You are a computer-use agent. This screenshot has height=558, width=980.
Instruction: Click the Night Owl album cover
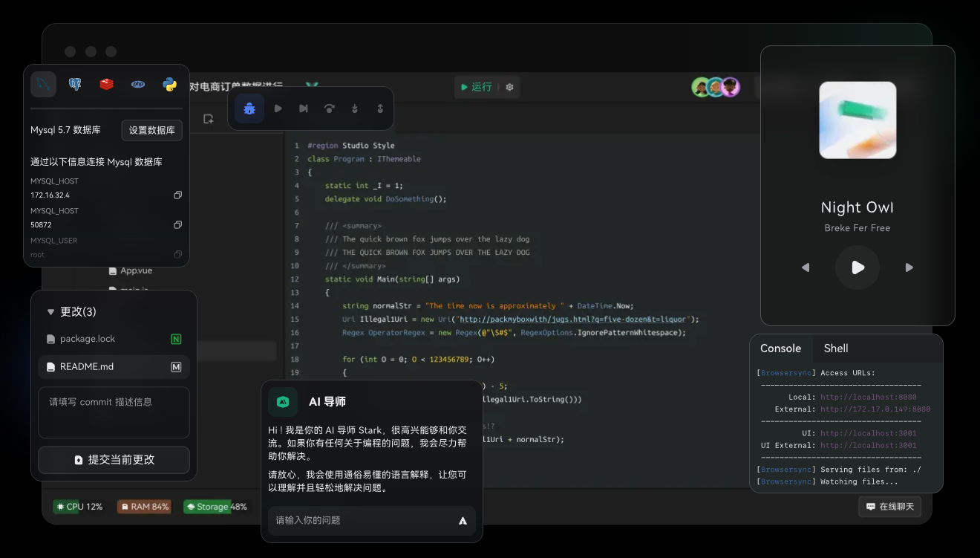pyautogui.click(x=857, y=120)
